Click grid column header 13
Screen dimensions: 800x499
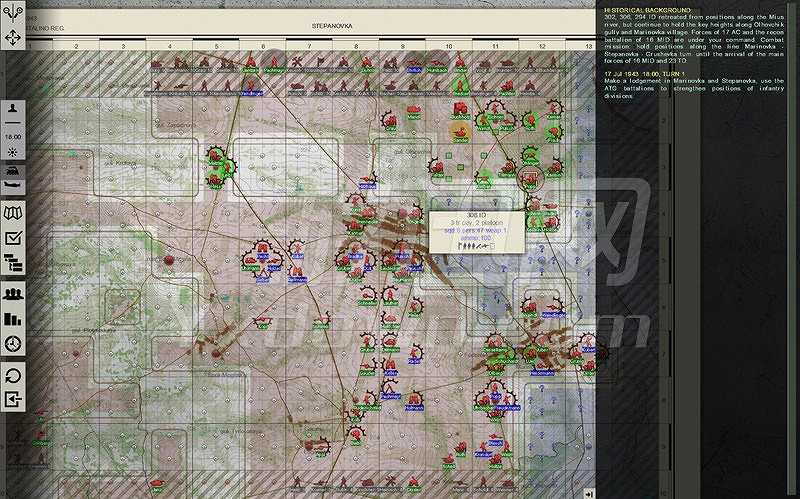tap(588, 46)
